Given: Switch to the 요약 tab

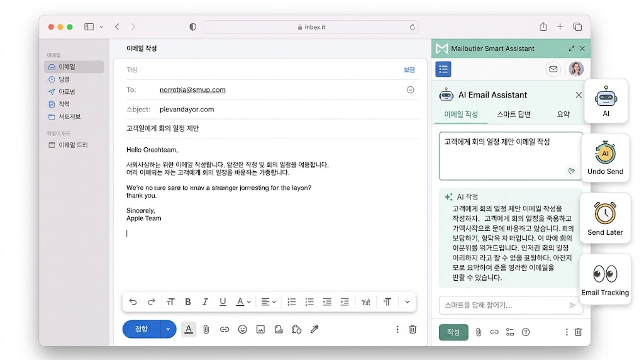Looking at the screenshot, I should [563, 115].
